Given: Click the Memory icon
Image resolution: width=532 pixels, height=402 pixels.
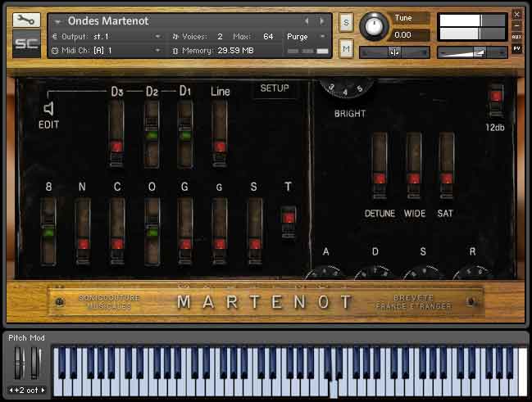Looking at the screenshot, I should [x=175, y=51].
